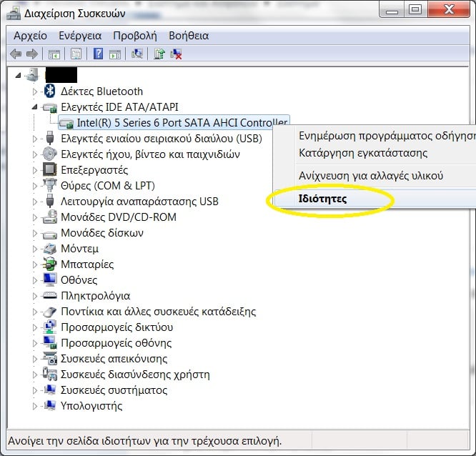Screen dimensions: 476x456
Task: Click the IDE ATA/ATAPI controllers icon
Action: click(x=50, y=107)
